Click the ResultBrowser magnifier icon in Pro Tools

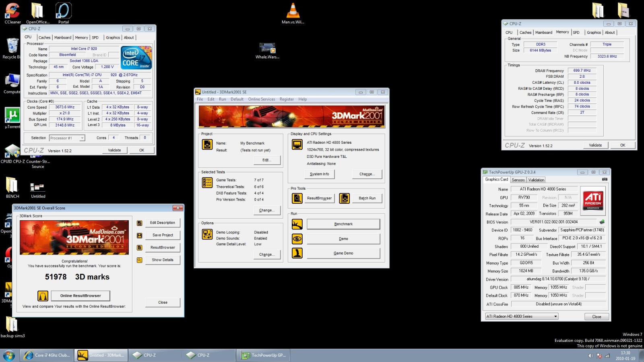(297, 198)
